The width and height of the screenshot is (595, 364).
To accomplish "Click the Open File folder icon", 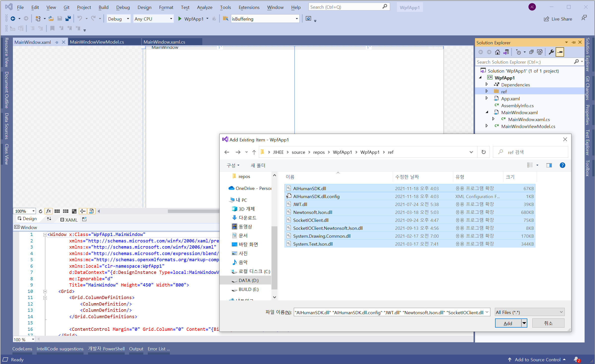I will 51,19.
